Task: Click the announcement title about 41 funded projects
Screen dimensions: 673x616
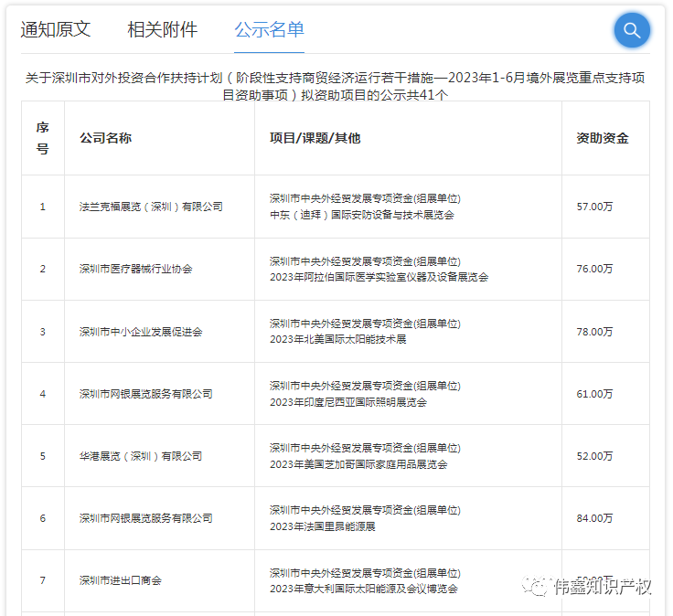Action: pyautogui.click(x=336, y=86)
